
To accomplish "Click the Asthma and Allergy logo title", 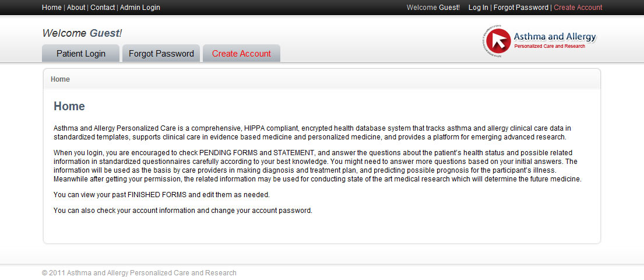I will [x=554, y=37].
